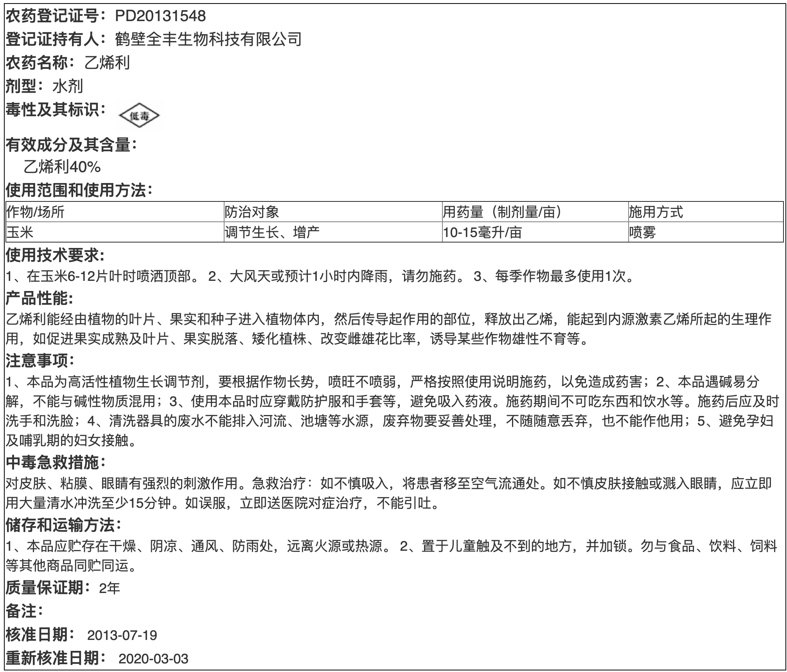Click the low toxicity diamond icon
The width and height of the screenshot is (787, 672).
click(x=139, y=116)
